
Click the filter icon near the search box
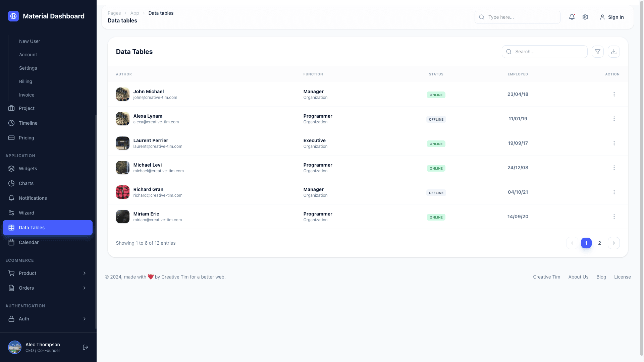coord(598,52)
